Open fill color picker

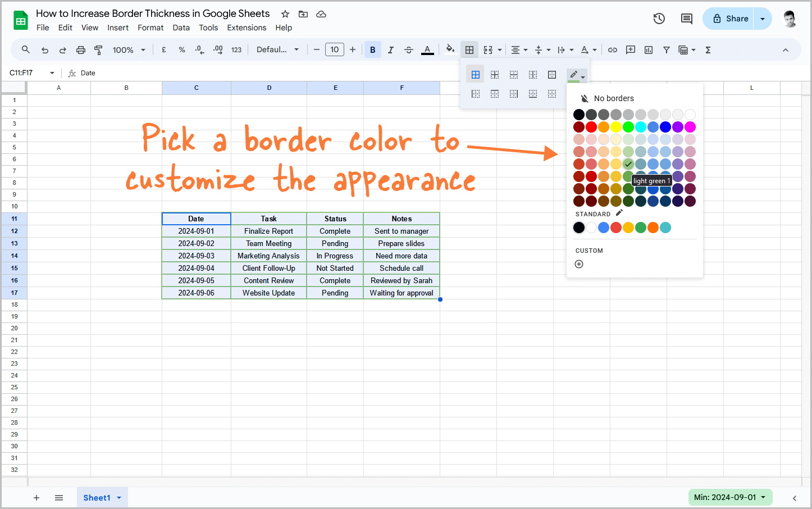pos(450,49)
